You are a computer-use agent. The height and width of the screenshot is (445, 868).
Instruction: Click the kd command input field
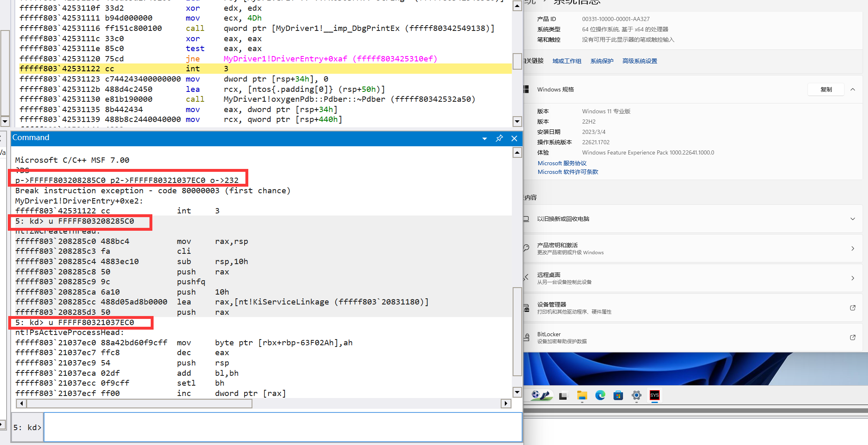(x=282, y=427)
